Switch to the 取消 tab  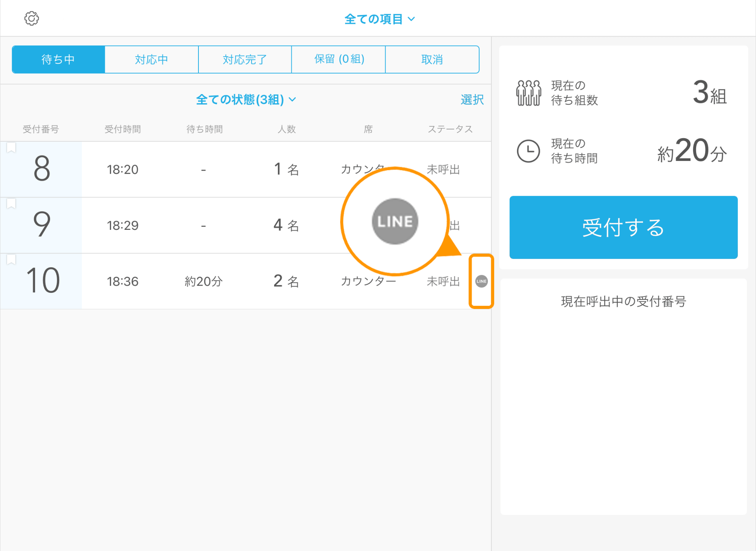(x=432, y=59)
